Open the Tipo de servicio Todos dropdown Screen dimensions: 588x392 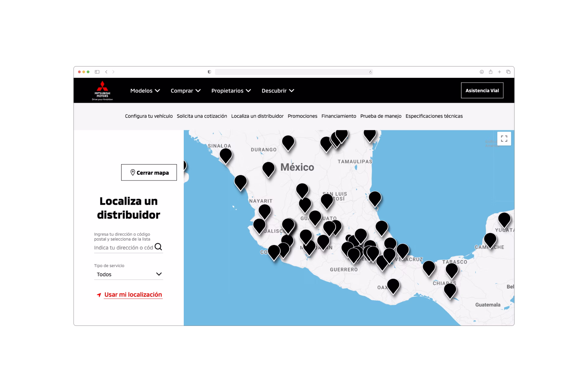point(129,274)
